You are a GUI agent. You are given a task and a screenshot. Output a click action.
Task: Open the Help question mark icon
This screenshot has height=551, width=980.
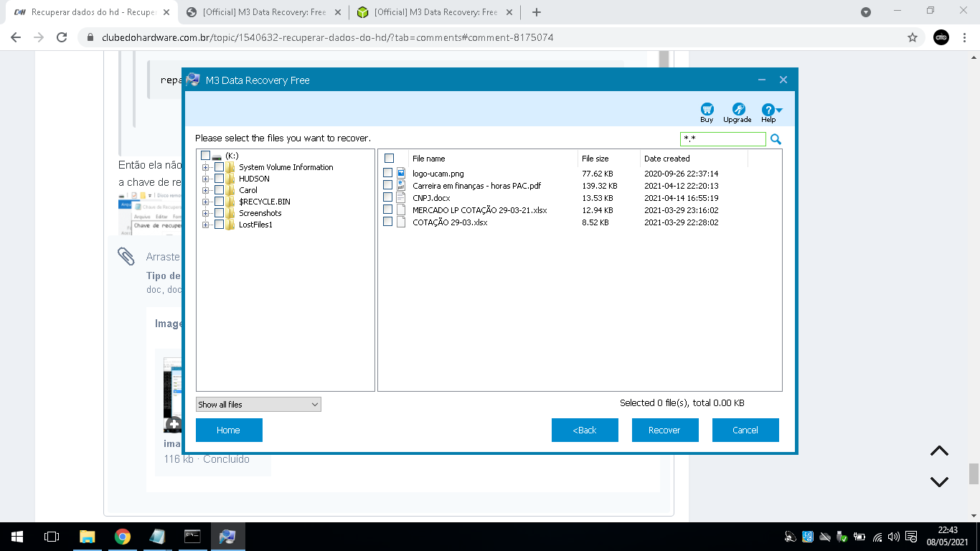tap(768, 110)
